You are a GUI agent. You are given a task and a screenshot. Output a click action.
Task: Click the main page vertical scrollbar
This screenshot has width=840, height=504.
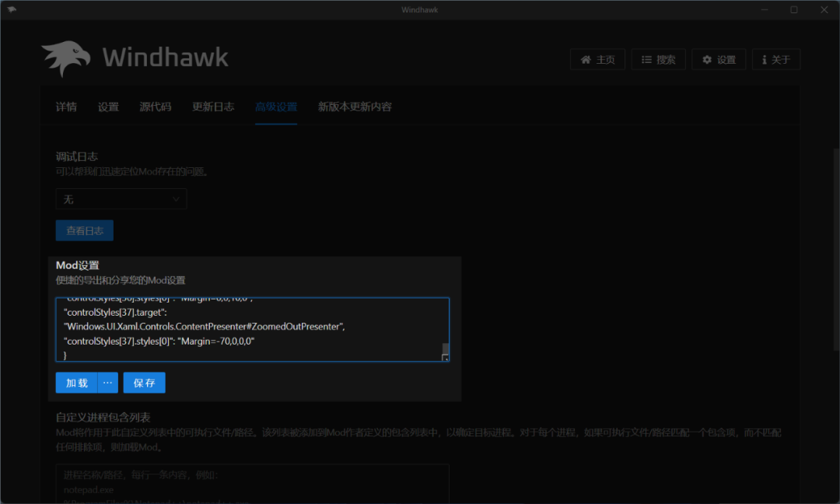836,249
